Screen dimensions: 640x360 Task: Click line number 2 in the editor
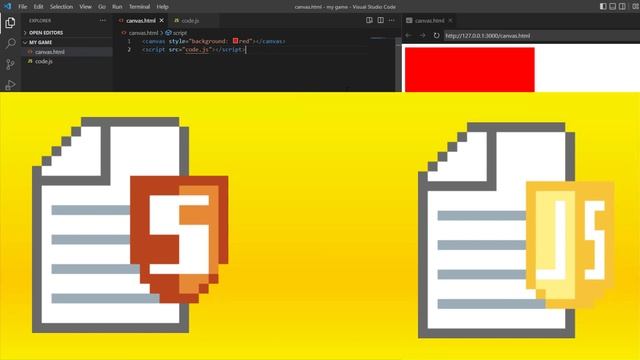click(x=129, y=49)
